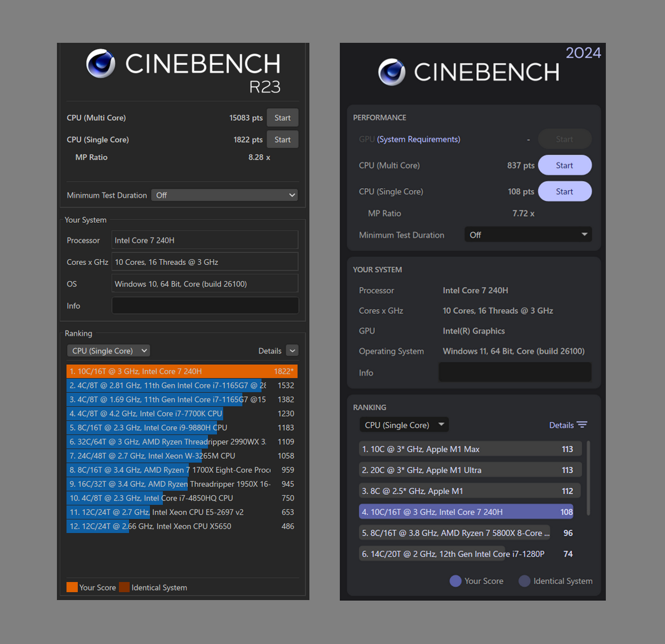Click the dark Identical System legend swatch in R23
665x644 pixels.
[x=124, y=587]
